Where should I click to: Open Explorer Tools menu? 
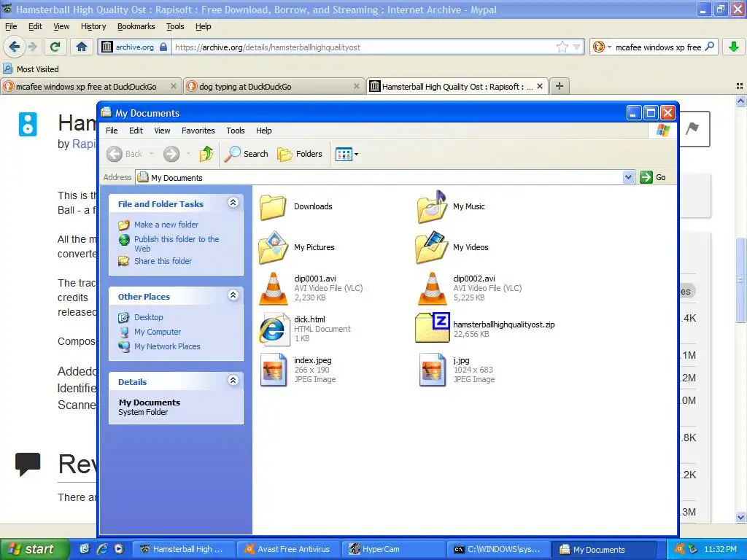pyautogui.click(x=236, y=131)
